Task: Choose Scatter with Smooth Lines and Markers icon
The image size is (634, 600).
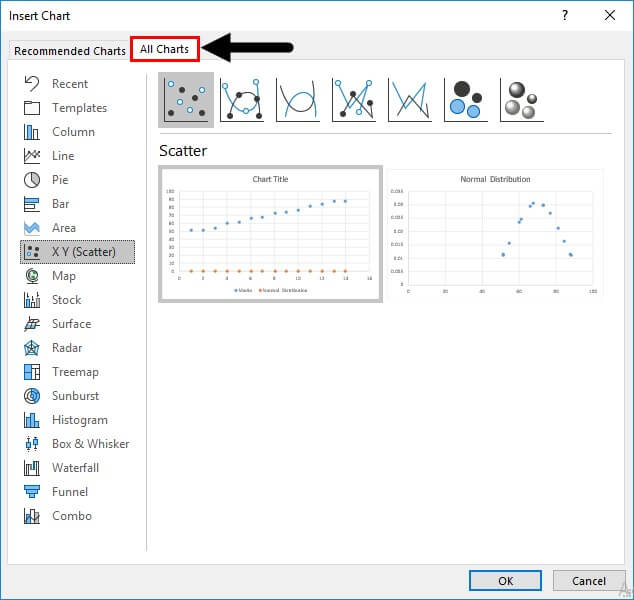Action: point(242,100)
